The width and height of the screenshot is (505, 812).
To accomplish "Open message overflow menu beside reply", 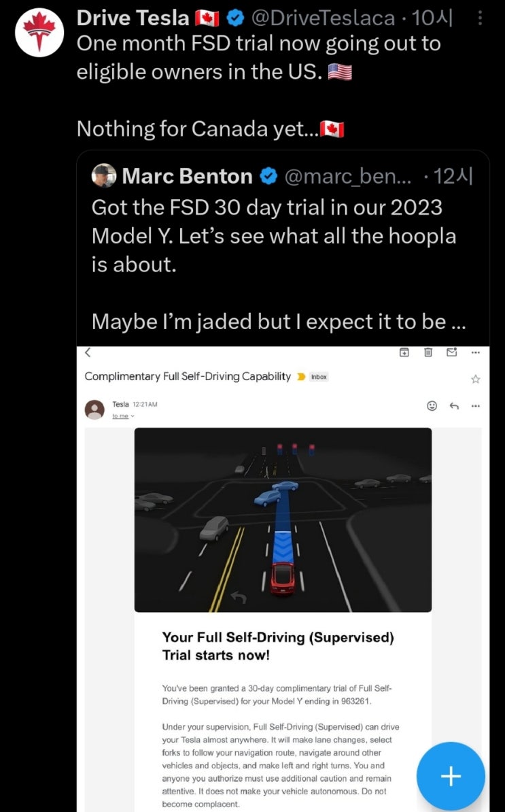I will pyautogui.click(x=475, y=405).
